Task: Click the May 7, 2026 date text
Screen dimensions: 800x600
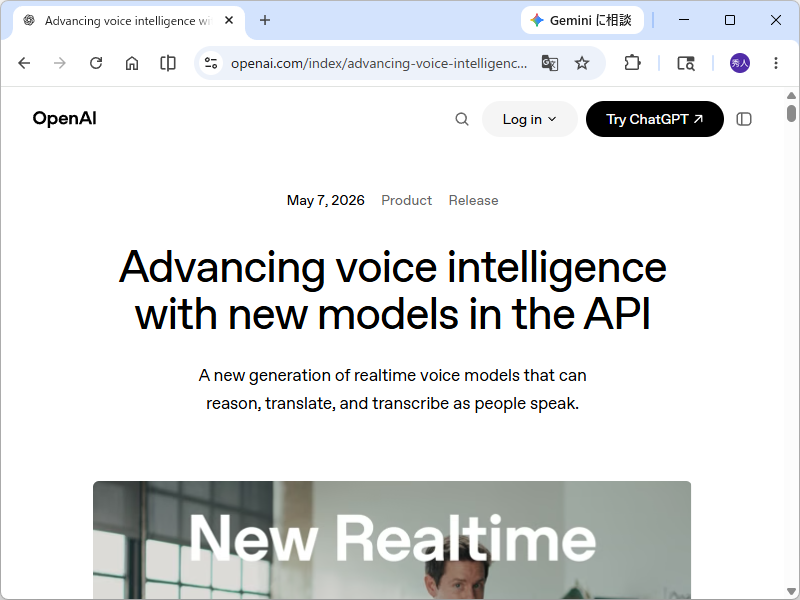Action: (326, 201)
